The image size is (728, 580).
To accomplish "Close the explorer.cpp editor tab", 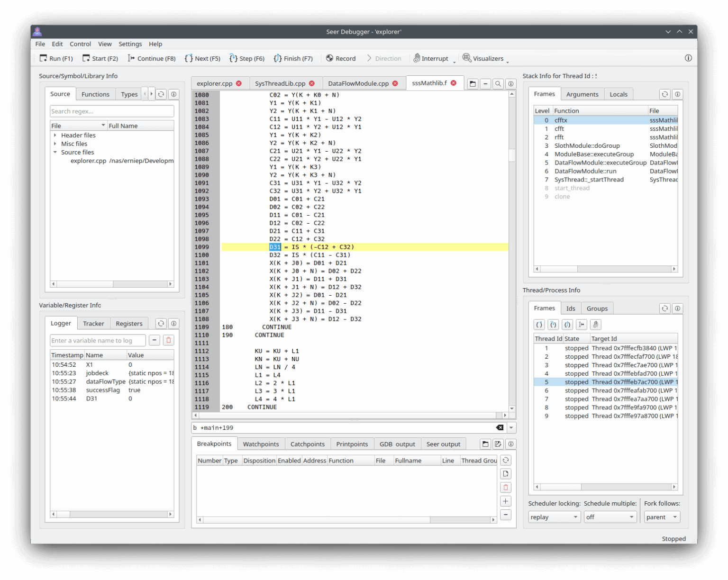I will tap(239, 83).
